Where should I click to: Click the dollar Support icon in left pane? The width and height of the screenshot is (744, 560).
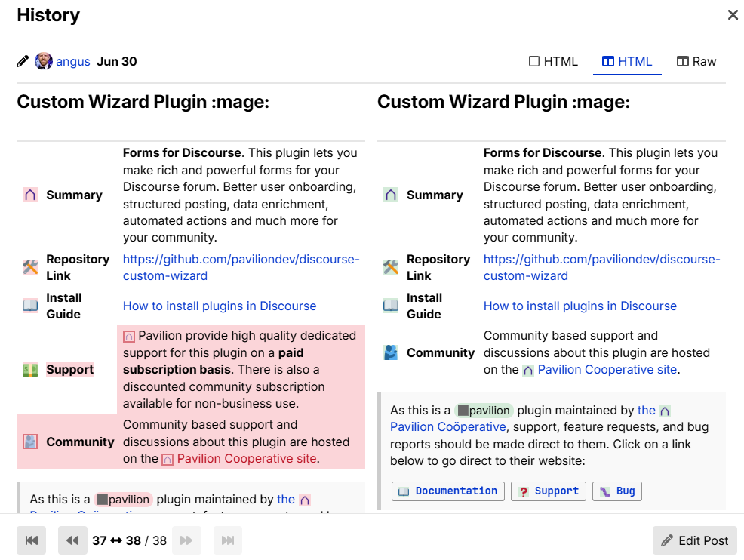(x=30, y=370)
